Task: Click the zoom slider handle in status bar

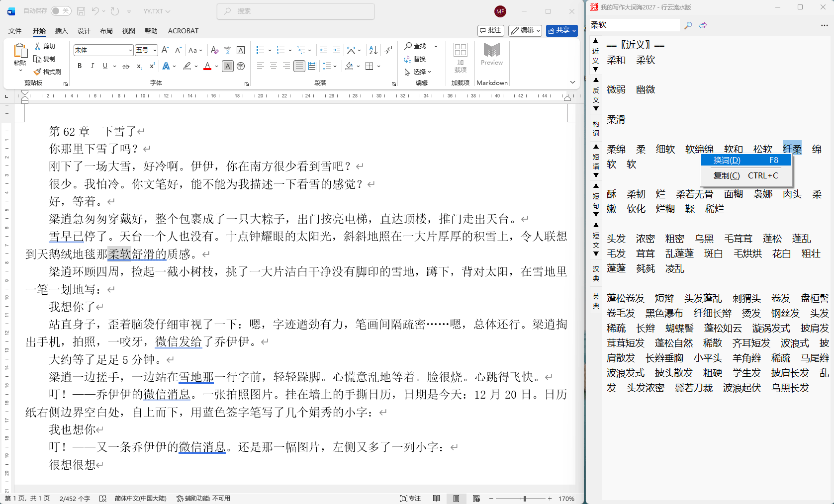Action: point(524,499)
